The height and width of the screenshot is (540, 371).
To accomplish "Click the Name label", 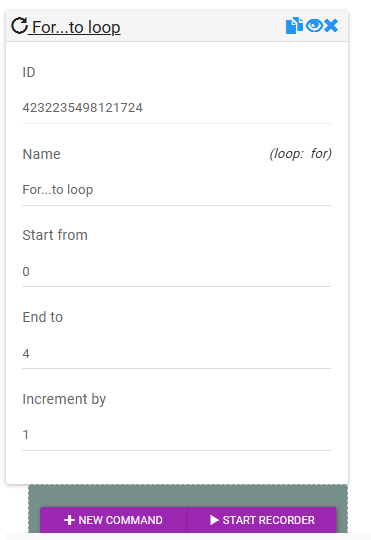I will click(x=41, y=154).
